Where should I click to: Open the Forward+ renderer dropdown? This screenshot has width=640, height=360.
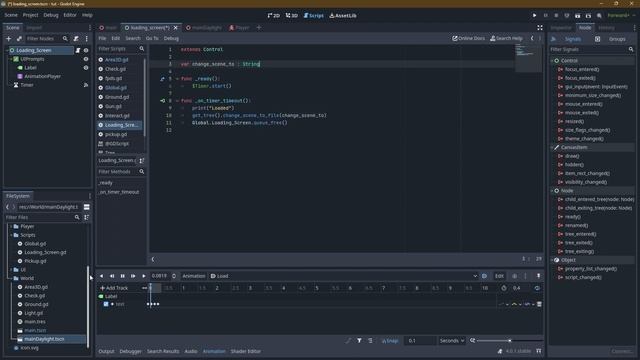(621, 16)
